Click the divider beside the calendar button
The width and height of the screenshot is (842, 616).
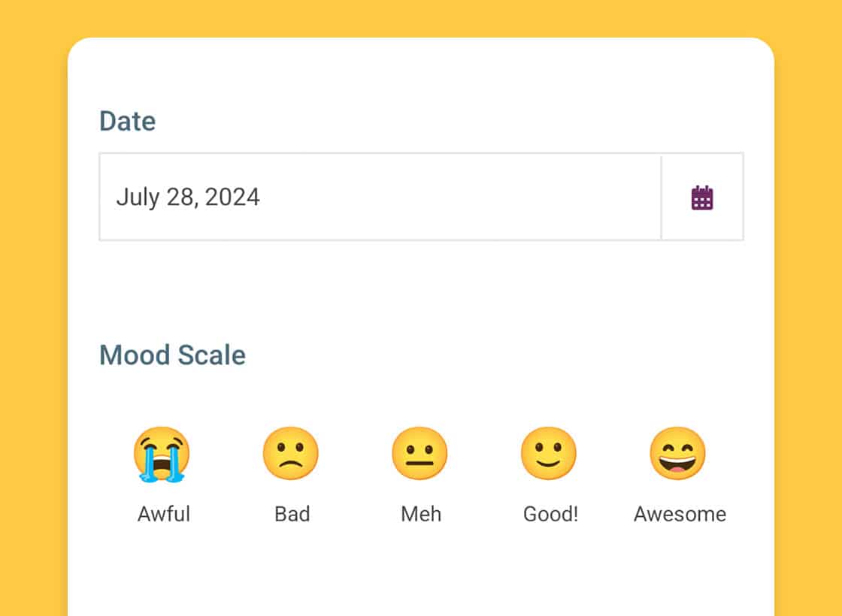click(661, 198)
